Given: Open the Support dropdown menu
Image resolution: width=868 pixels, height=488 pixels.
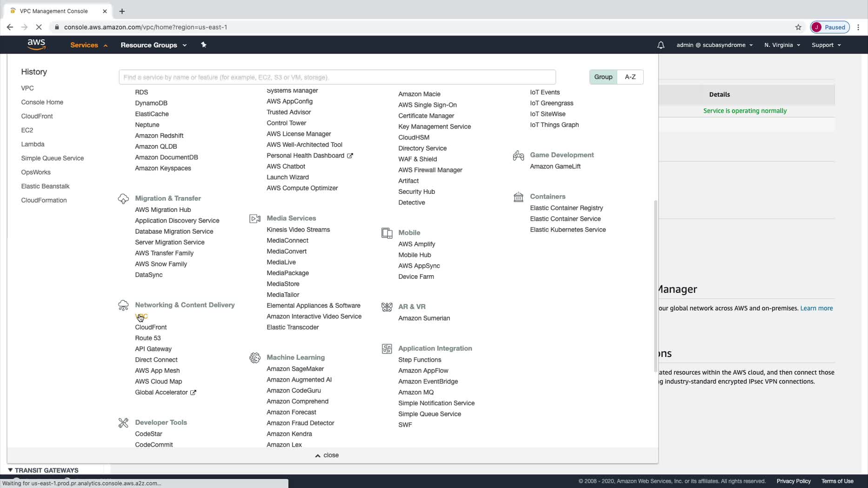Looking at the screenshot, I should coord(826,45).
